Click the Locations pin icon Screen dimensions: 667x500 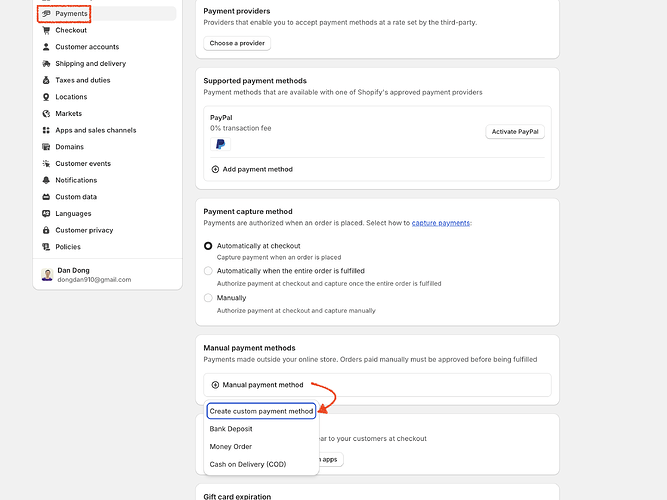[46, 97]
